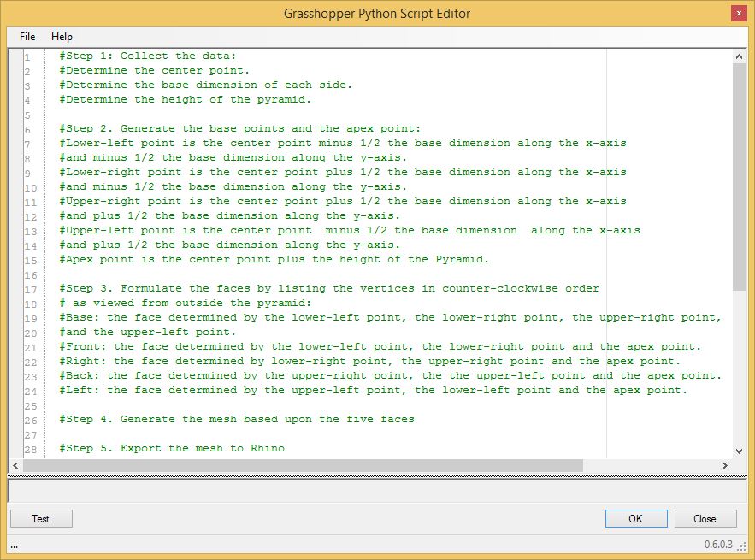Click line "#Determine the center point."
The height and width of the screenshot is (560, 755).
(155, 70)
